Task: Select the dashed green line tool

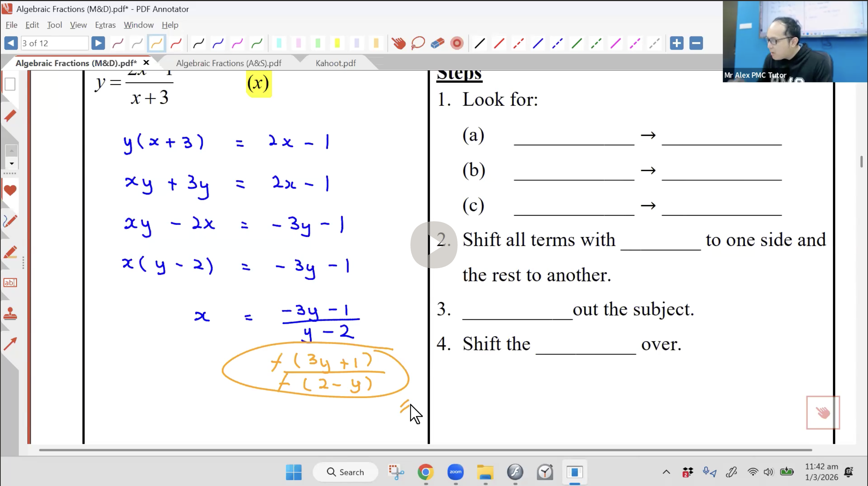Action: coord(596,43)
